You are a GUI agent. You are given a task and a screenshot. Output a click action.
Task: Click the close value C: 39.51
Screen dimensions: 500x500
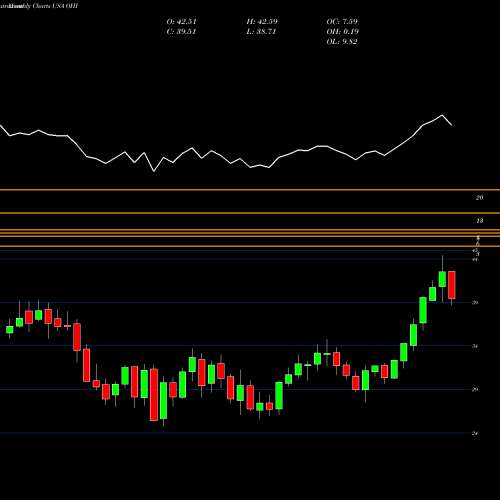coord(181,32)
